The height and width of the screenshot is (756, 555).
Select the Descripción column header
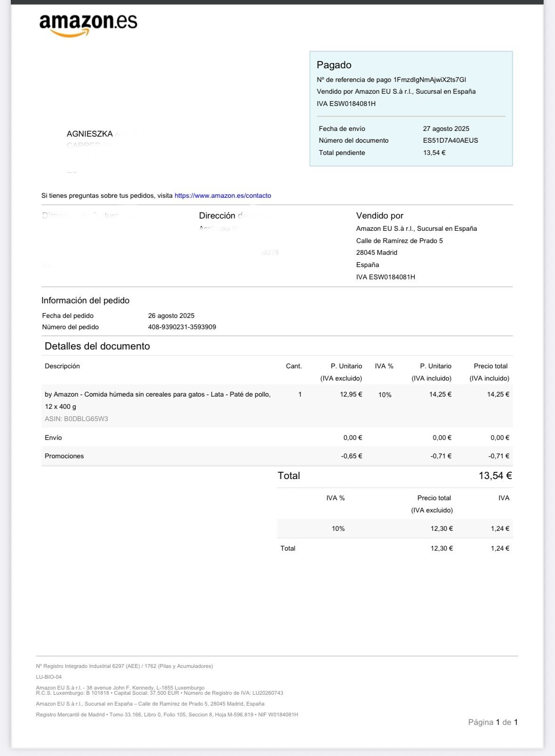click(62, 366)
